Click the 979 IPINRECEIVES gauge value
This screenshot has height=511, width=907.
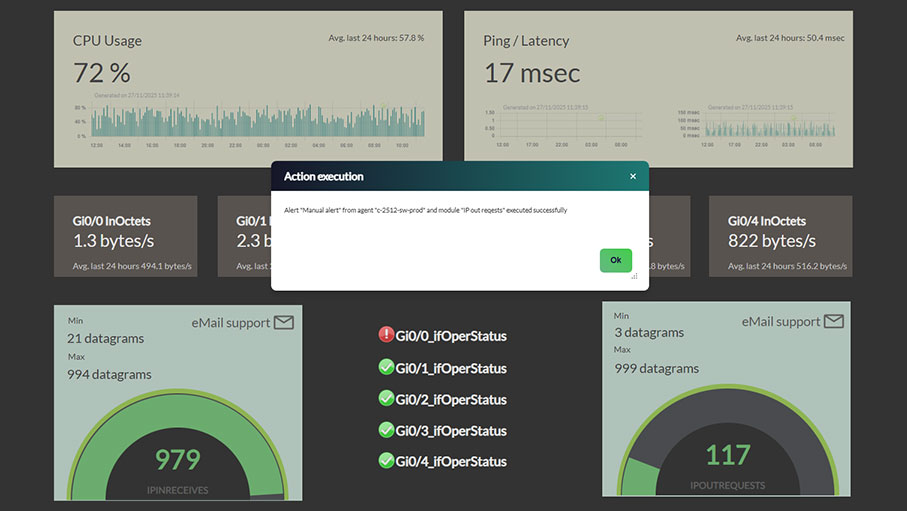[x=178, y=459]
